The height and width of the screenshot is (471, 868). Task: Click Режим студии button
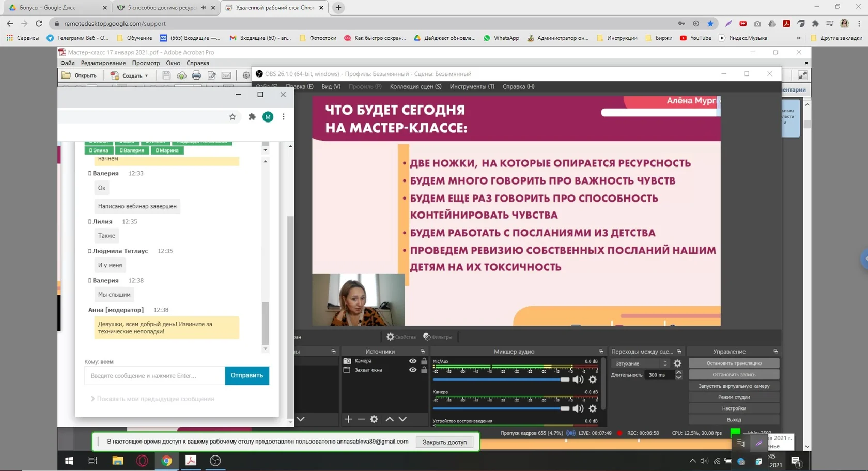coord(734,397)
